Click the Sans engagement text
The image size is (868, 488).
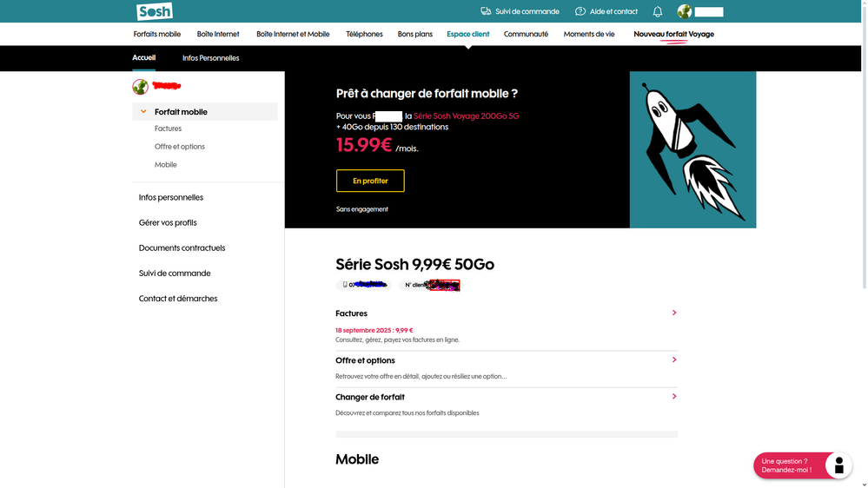coord(362,209)
